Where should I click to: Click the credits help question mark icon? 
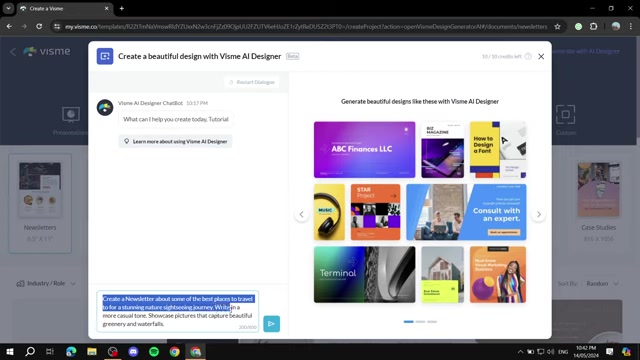click(x=528, y=56)
